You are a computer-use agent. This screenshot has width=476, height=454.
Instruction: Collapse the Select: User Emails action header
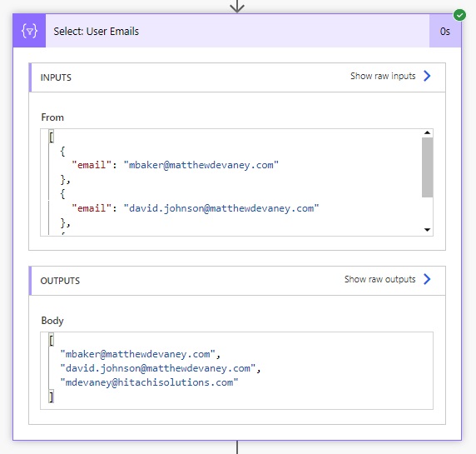point(237,31)
